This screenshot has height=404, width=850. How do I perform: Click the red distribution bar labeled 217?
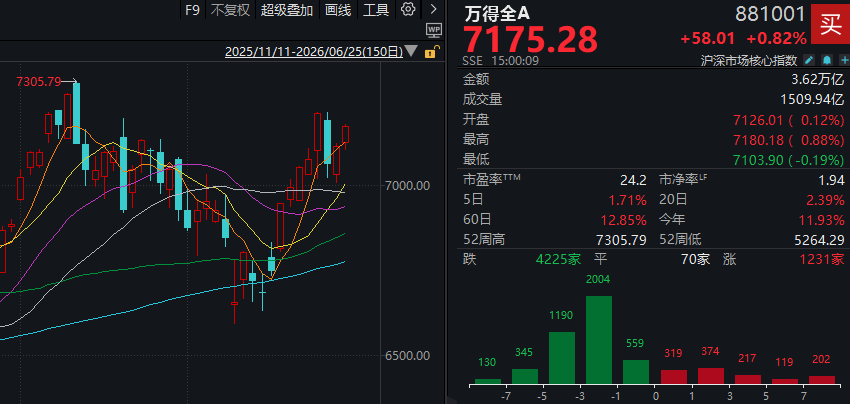[748, 379]
